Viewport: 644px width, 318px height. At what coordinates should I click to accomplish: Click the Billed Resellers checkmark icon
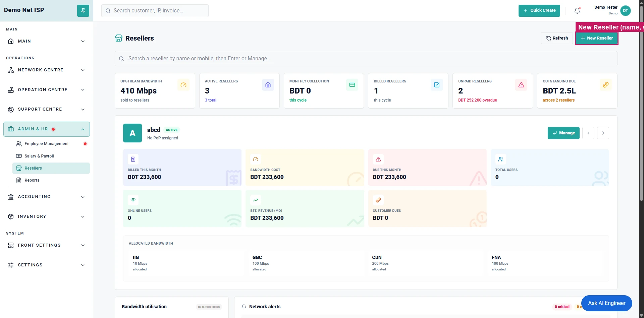[437, 85]
